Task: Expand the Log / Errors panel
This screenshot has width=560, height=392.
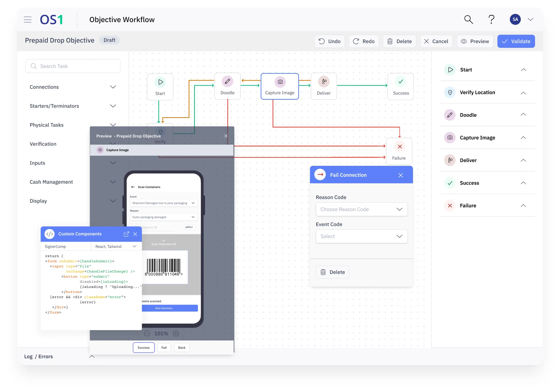Action: click(x=92, y=356)
